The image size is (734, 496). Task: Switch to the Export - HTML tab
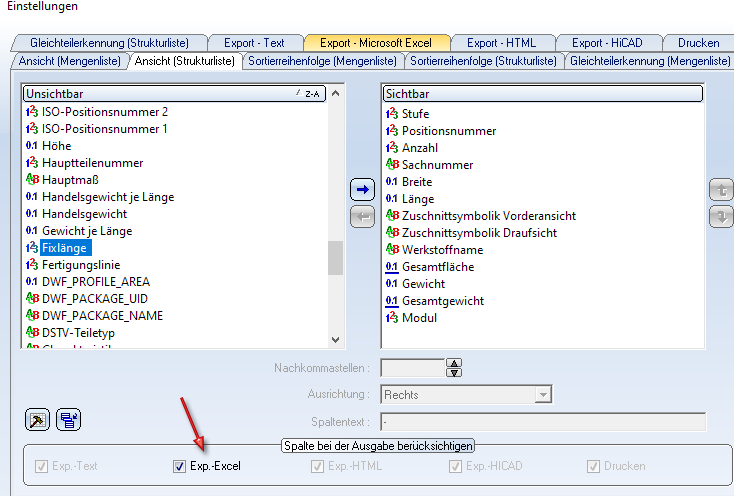pyautogui.click(x=501, y=43)
